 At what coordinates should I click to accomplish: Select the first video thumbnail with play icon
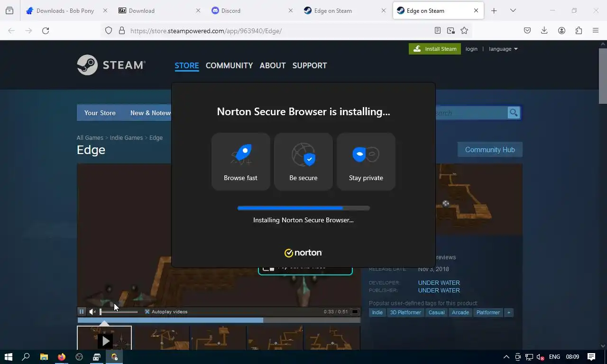pos(104,338)
